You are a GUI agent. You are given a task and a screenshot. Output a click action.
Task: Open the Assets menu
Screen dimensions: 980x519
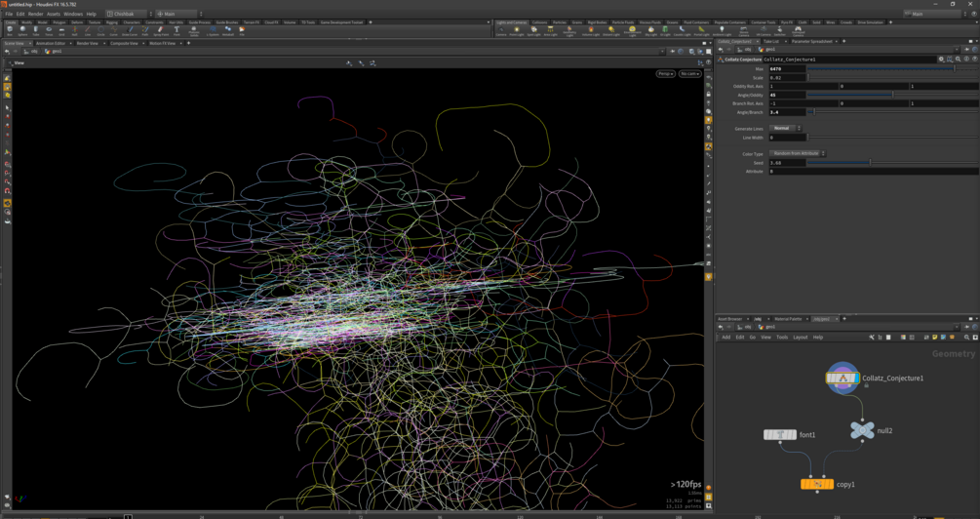[x=54, y=14]
